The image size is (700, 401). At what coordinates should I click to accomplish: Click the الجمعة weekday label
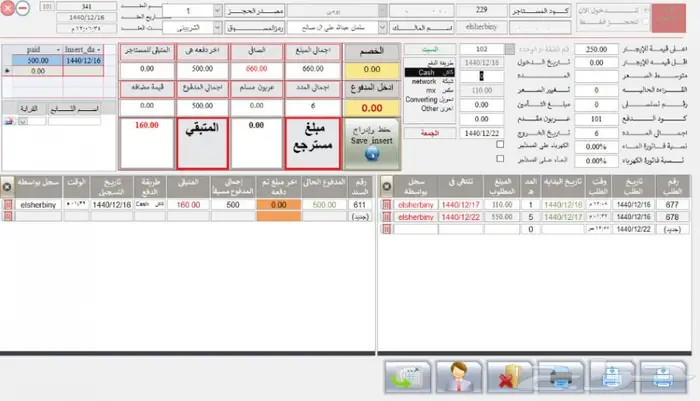(x=429, y=133)
